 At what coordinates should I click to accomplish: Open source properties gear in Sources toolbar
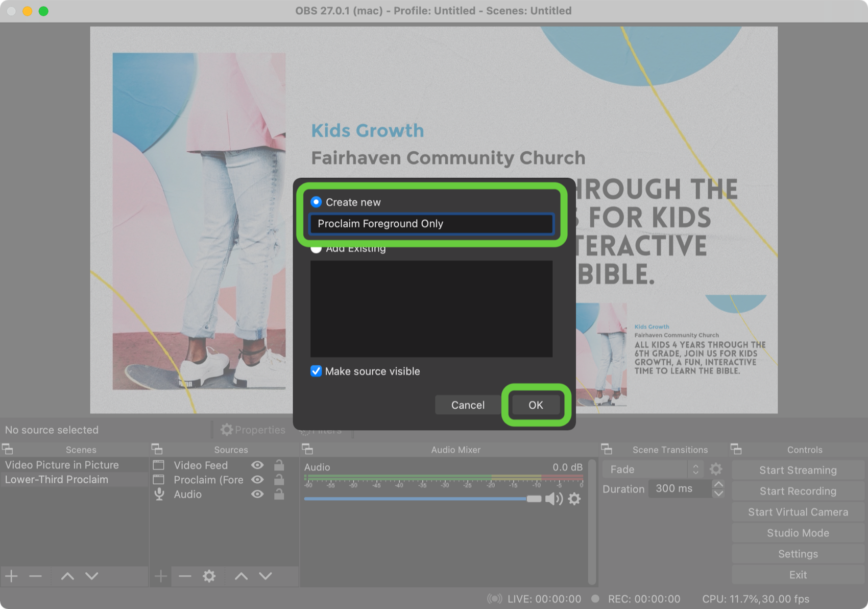[209, 576]
